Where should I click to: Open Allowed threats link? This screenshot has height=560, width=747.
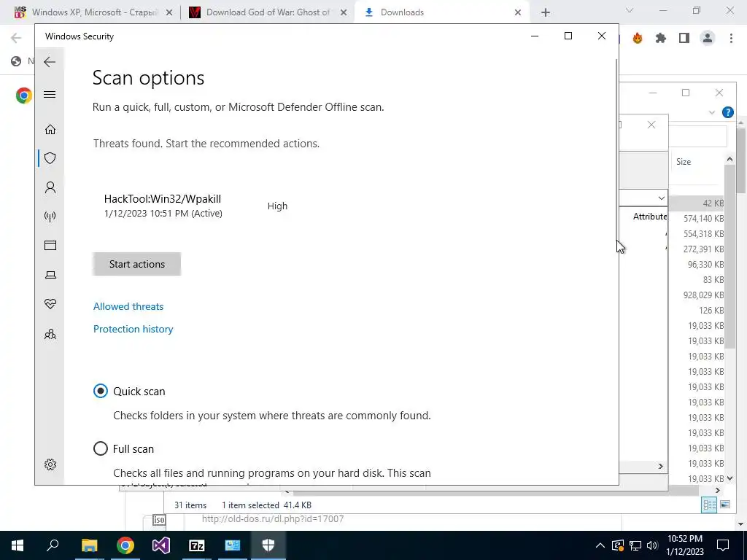[x=128, y=306]
